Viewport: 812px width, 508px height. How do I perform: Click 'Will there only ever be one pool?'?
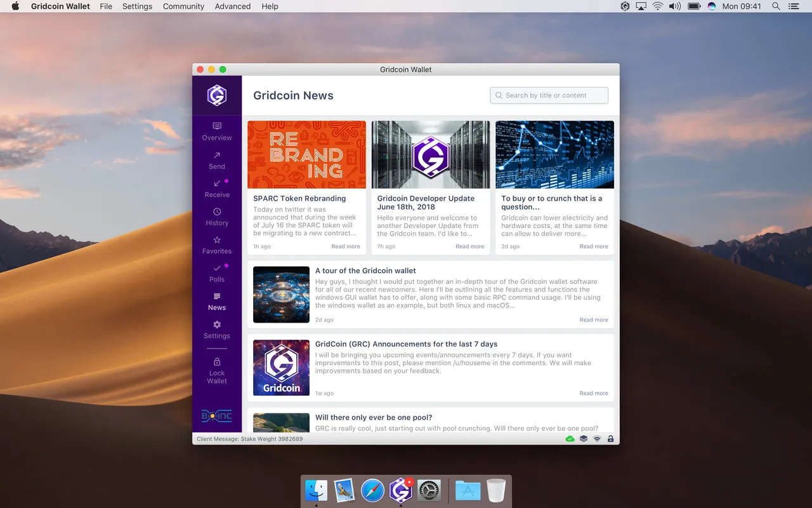(x=374, y=418)
